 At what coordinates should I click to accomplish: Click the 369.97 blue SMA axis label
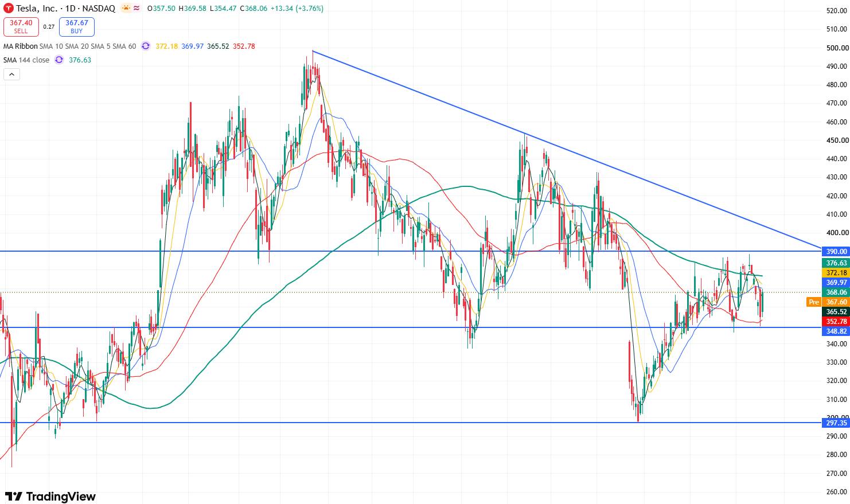point(836,283)
